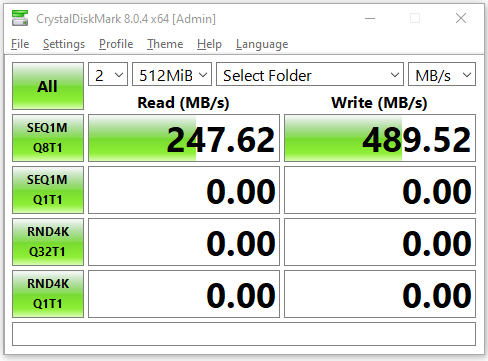
Task: Click the RND4K Q1T1 write 0.00 value
Action: 380,294
